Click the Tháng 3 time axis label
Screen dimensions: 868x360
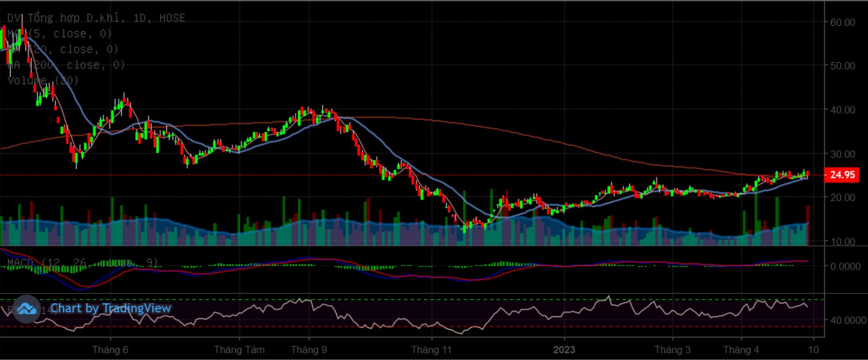tap(672, 350)
